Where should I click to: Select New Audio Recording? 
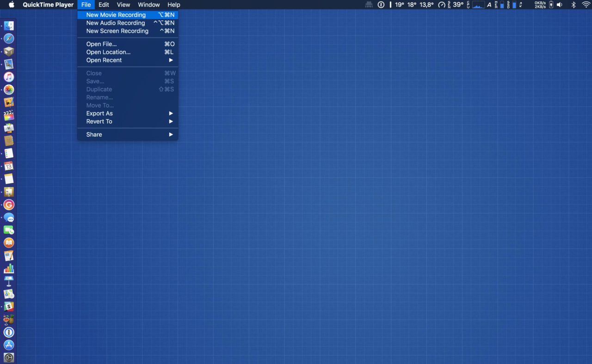coord(128,23)
